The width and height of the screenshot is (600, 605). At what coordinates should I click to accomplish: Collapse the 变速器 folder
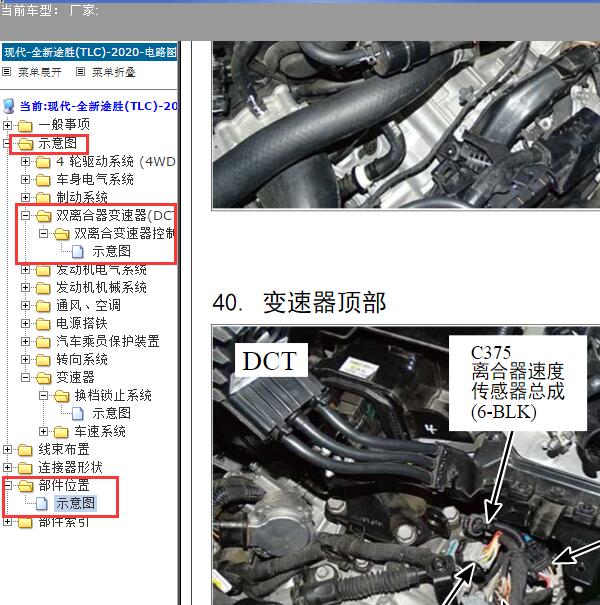[25, 377]
